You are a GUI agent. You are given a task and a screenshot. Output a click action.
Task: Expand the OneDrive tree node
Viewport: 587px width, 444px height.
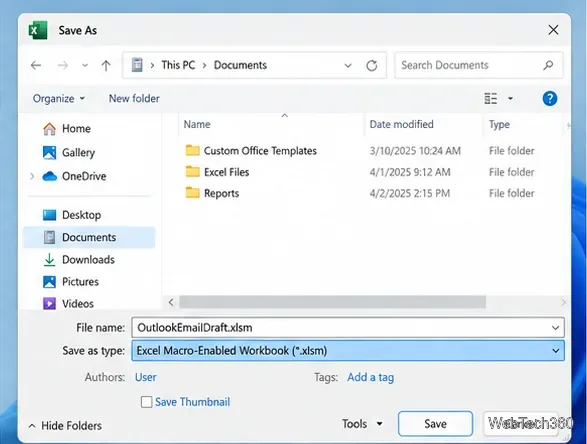coord(32,176)
